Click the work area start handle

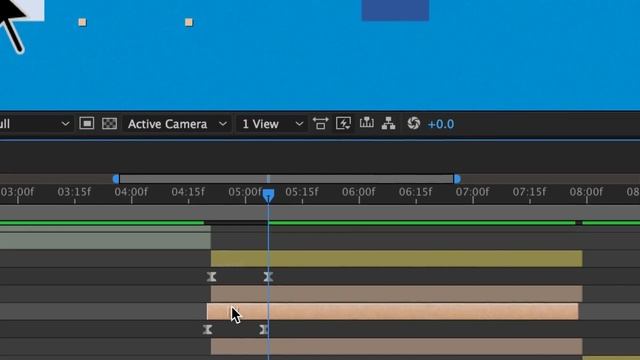[116, 179]
